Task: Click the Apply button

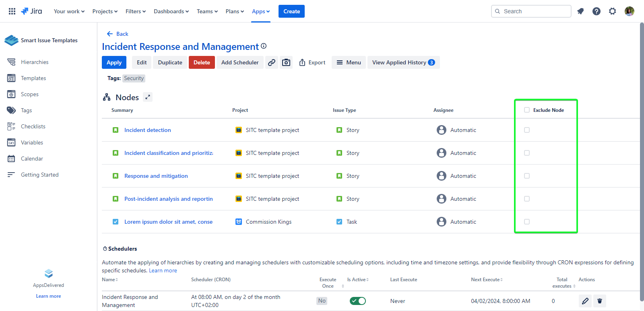Action: (114, 62)
